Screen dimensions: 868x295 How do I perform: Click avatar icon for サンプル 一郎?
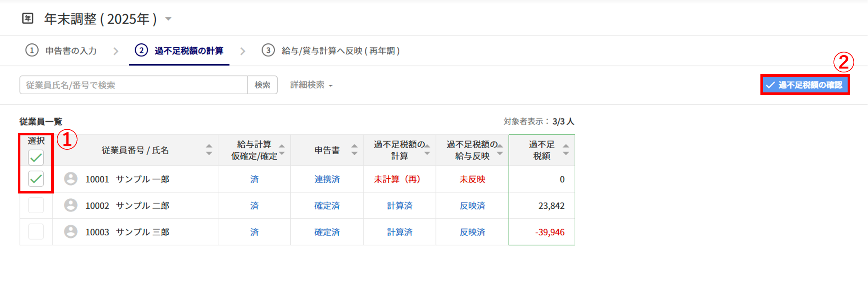pos(71,179)
